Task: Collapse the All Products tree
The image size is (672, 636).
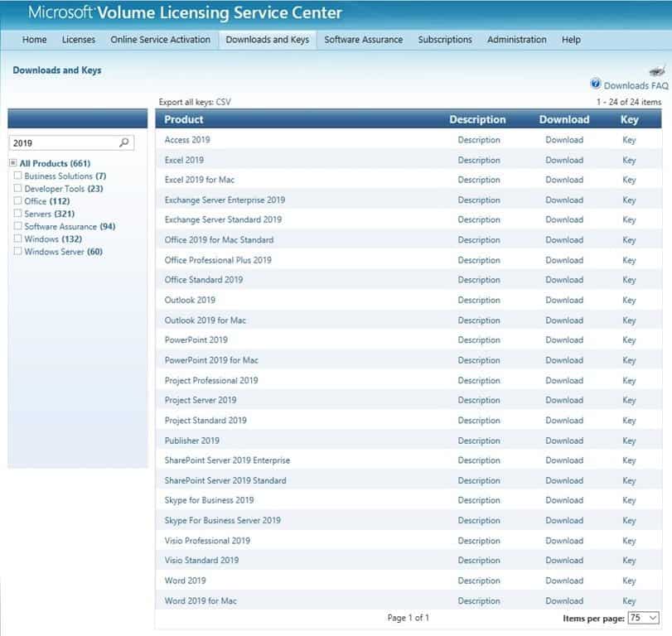Action: 13,163
